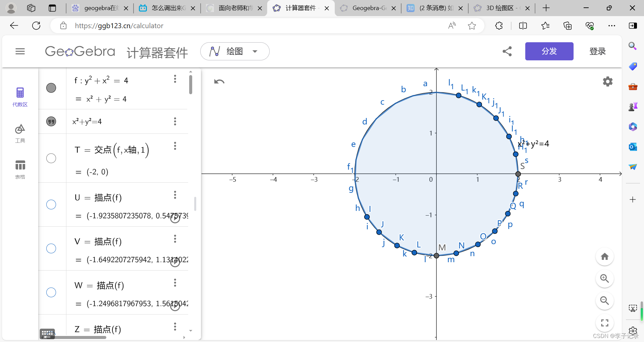Screen dimensions: 644x342
Task: Toggle visibility of point U
Action: (x=51, y=205)
